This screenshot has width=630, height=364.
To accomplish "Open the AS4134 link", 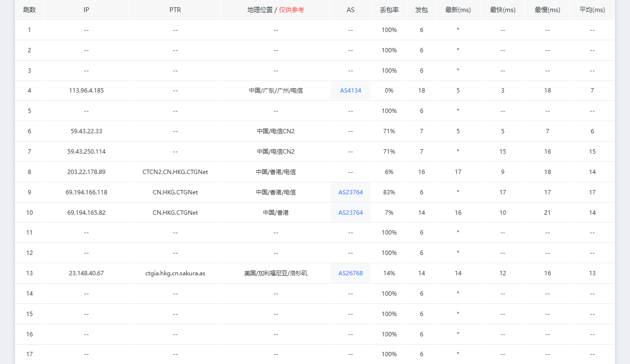I will [350, 91].
